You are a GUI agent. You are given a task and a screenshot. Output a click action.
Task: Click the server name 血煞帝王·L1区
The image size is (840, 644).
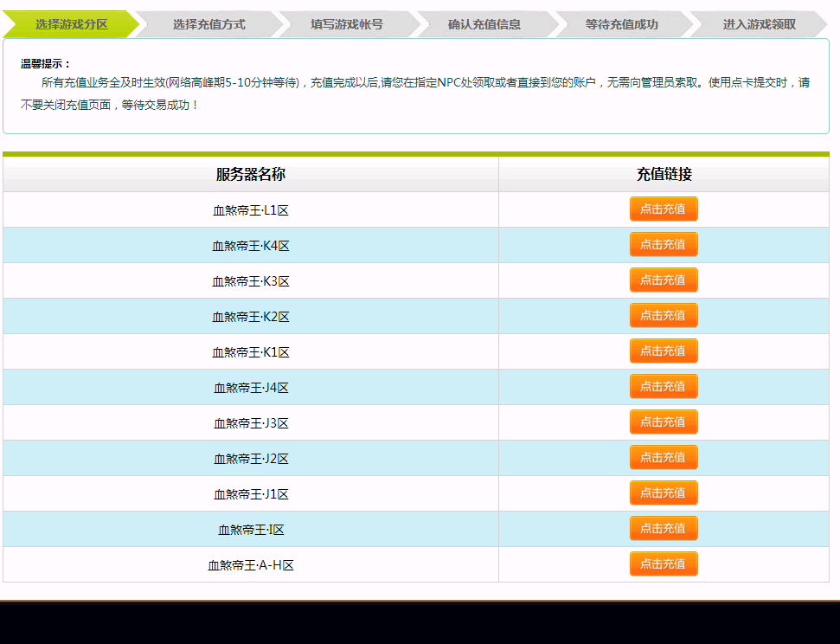tap(251, 210)
